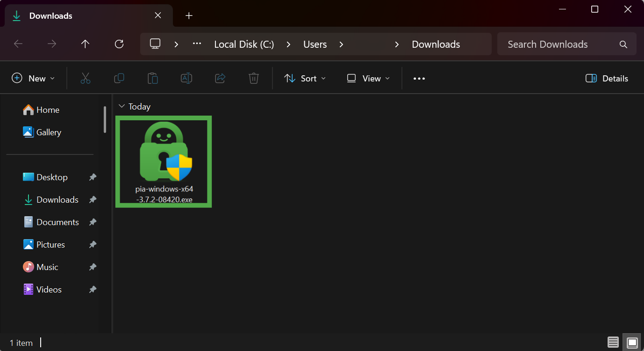Maximize the File Explorer window
The image size is (644, 351).
pos(594,9)
